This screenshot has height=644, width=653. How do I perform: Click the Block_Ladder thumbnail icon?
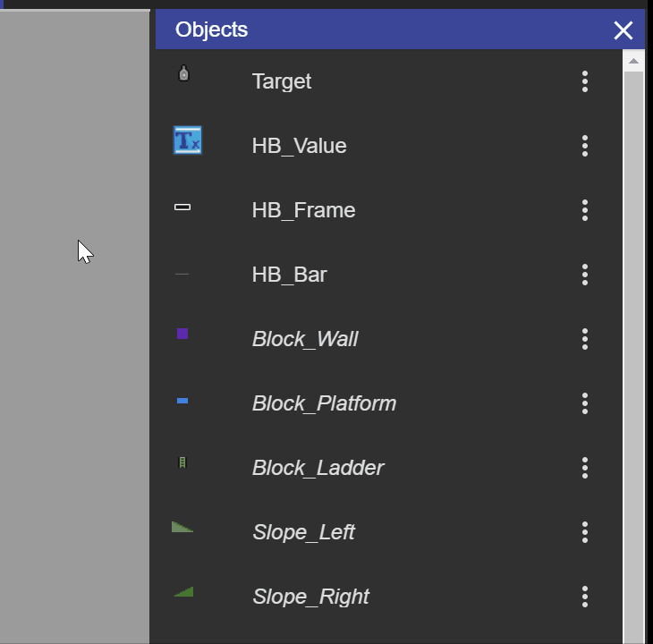coord(182,462)
